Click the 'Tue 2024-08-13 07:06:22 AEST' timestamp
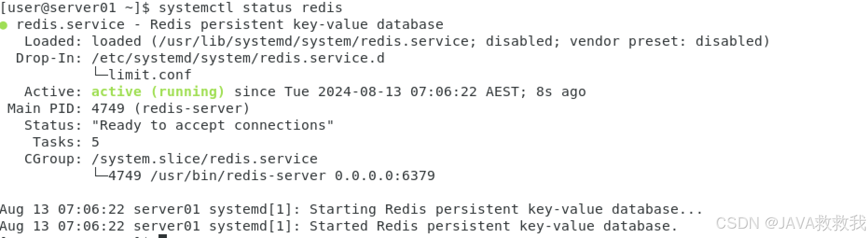Image resolution: width=868 pixels, height=238 pixels. (x=402, y=91)
